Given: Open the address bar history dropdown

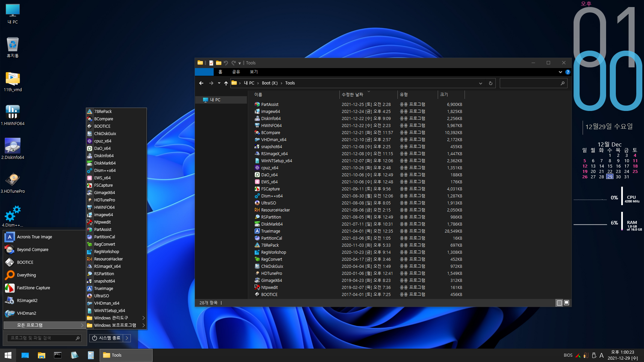Looking at the screenshot, I should point(480,83).
